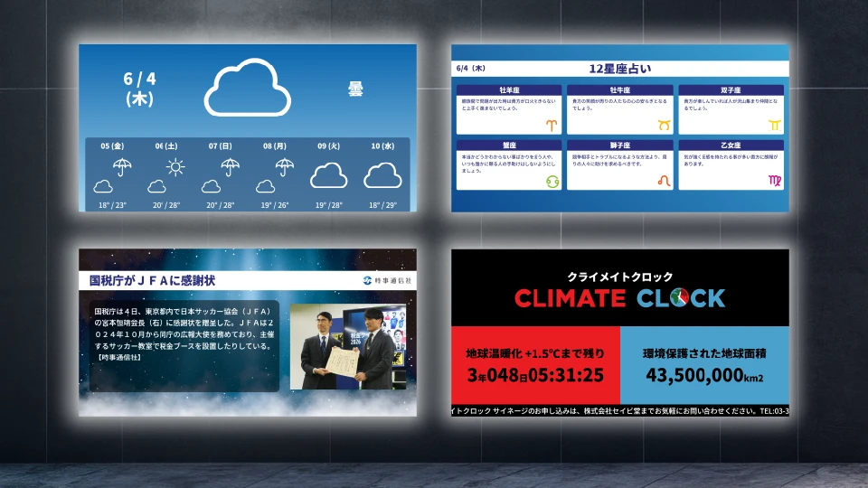Click the 6/4 (木) date on the weather panel
The width and height of the screenshot is (868, 488).
click(139, 89)
